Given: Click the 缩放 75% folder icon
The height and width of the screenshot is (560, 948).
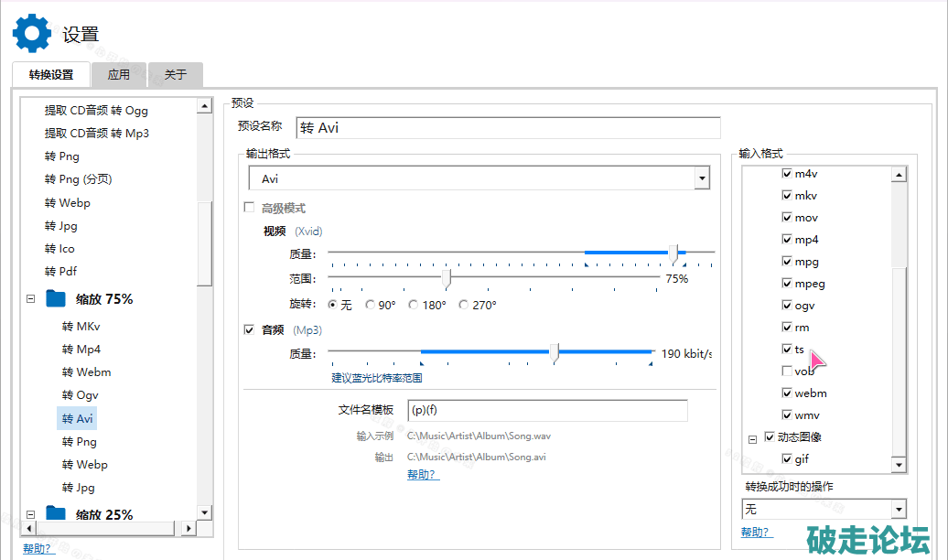Looking at the screenshot, I should click(x=57, y=298).
